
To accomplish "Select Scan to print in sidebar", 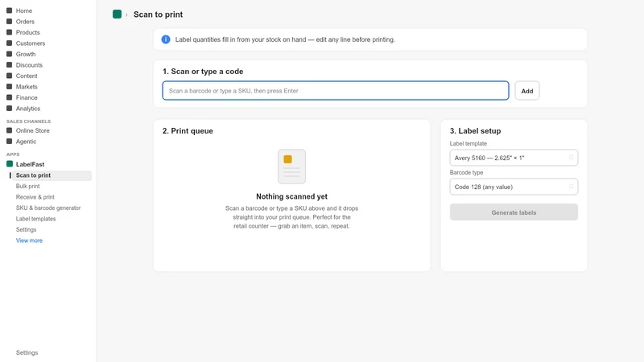I will [x=52, y=175].
